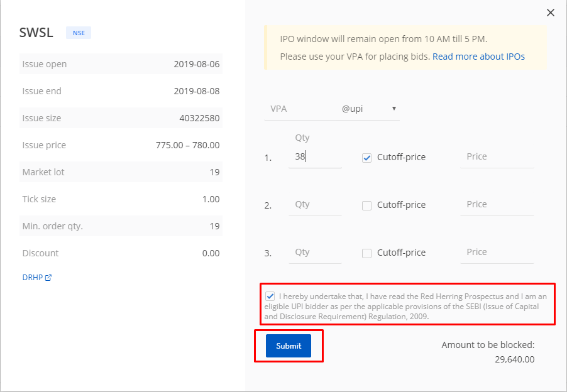Viewport: 567px width, 392px height.
Task: Click the Qty field for bid 3
Action: point(315,252)
